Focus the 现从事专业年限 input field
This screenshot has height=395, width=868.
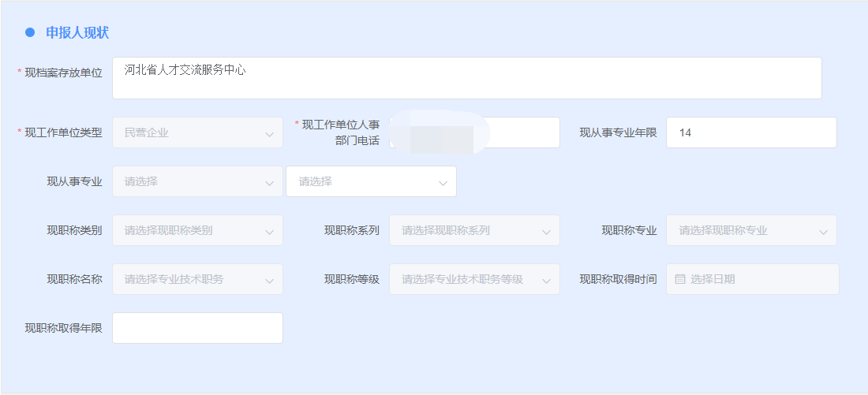pyautogui.click(x=751, y=133)
